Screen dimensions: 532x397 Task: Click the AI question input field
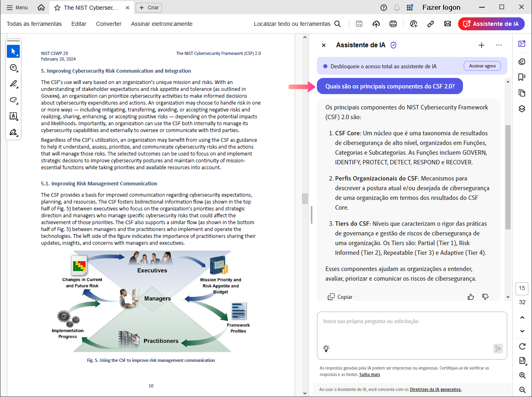point(412,329)
